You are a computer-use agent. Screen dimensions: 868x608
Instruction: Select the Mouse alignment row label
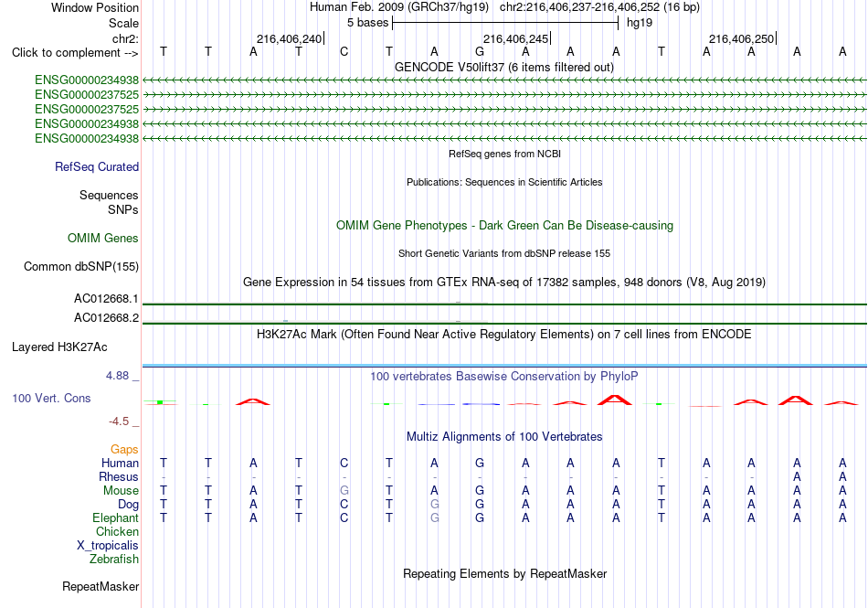pos(121,491)
